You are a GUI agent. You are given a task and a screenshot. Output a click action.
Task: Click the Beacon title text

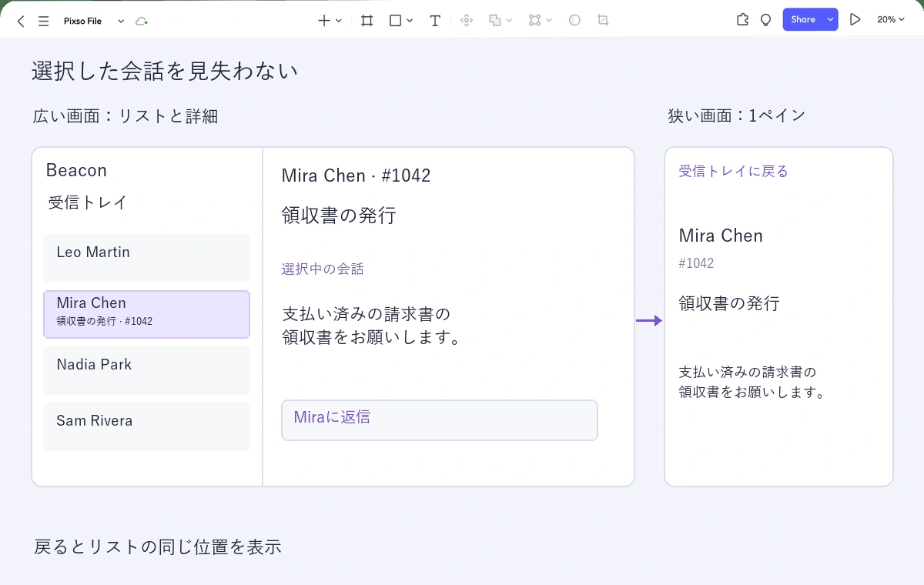coord(76,170)
